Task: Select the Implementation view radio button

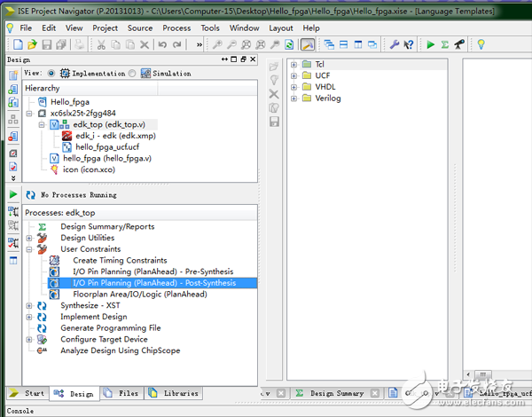Action: 51,74
